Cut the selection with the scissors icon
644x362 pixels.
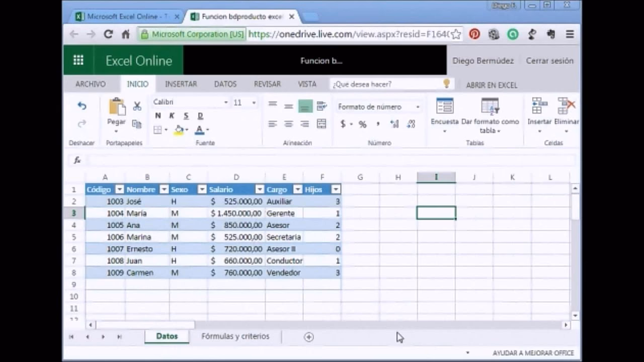pos(137,106)
